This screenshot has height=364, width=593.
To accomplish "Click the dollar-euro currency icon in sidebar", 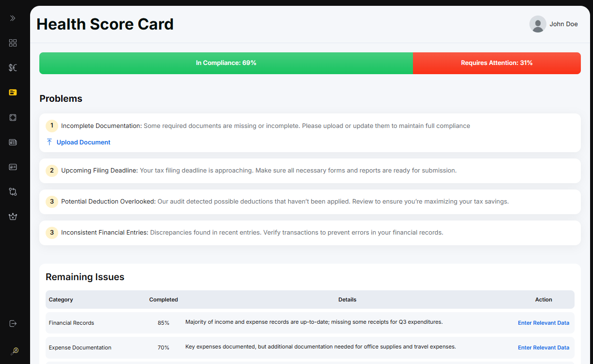I will (13, 68).
